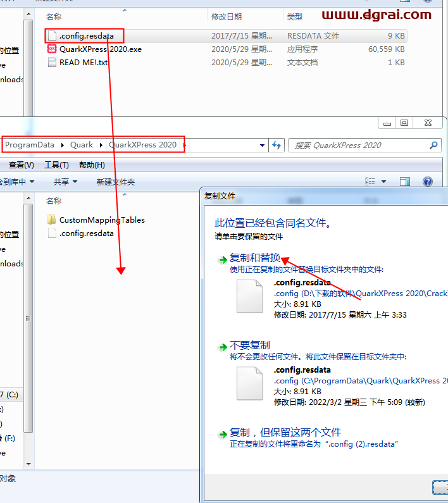Image resolution: width=448 pixels, height=503 pixels.
Task: Open view options dropdown arrow
Action: coord(384,182)
